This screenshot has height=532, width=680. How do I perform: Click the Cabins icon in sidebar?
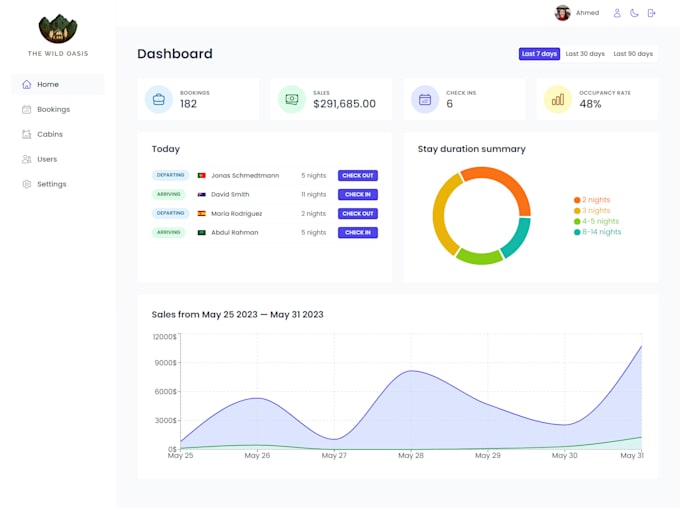26,134
